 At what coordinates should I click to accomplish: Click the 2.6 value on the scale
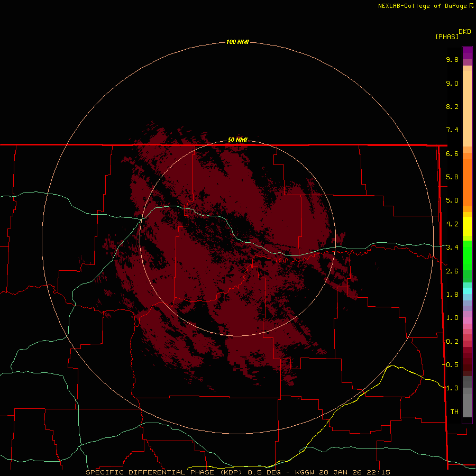(x=452, y=271)
